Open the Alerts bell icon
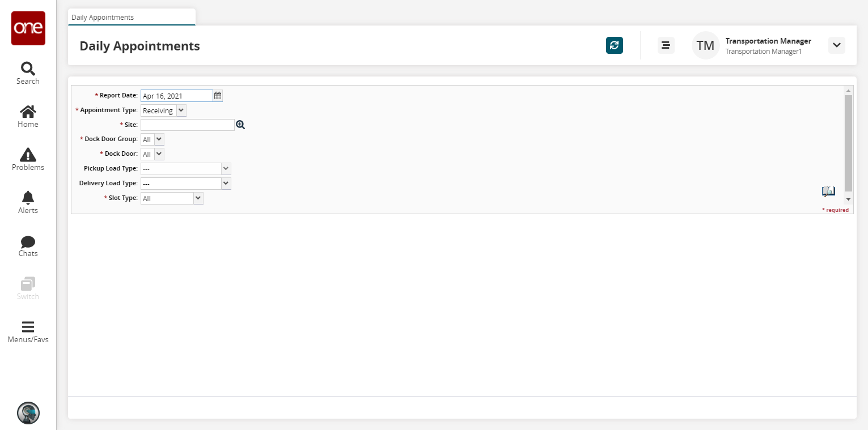Screen dimensions: 868x430 click(x=28, y=202)
